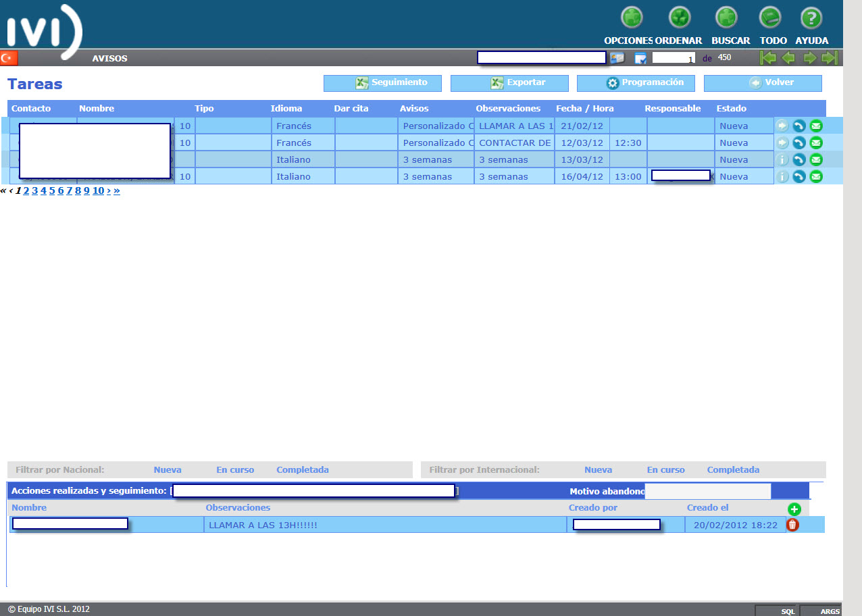862x616 pixels.
Task: Click the phone icon in the 21/02/12 row
Action: point(799,126)
